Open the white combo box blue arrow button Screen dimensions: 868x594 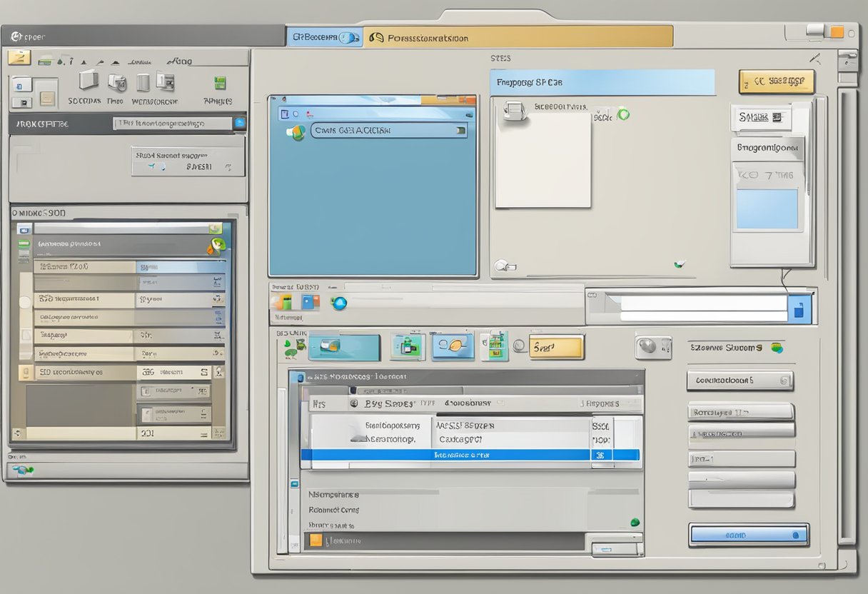pyautogui.click(x=799, y=309)
